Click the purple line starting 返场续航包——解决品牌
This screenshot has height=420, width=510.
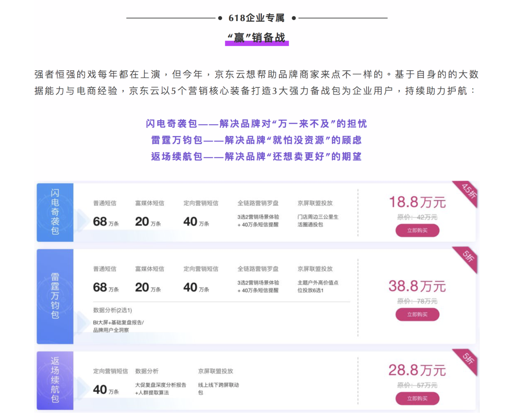point(256,157)
